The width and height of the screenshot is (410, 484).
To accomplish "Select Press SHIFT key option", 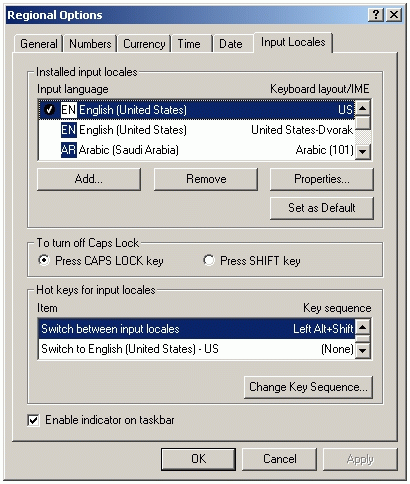I will pyautogui.click(x=209, y=260).
